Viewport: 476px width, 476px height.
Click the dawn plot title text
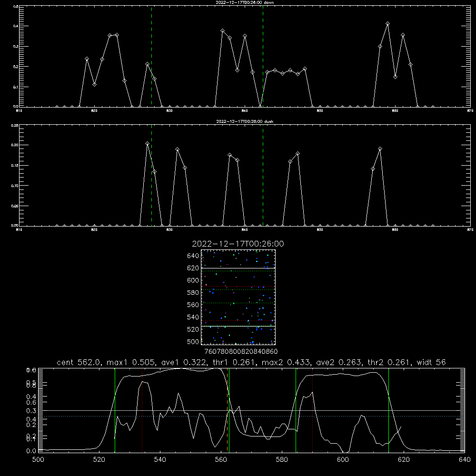(245, 2)
